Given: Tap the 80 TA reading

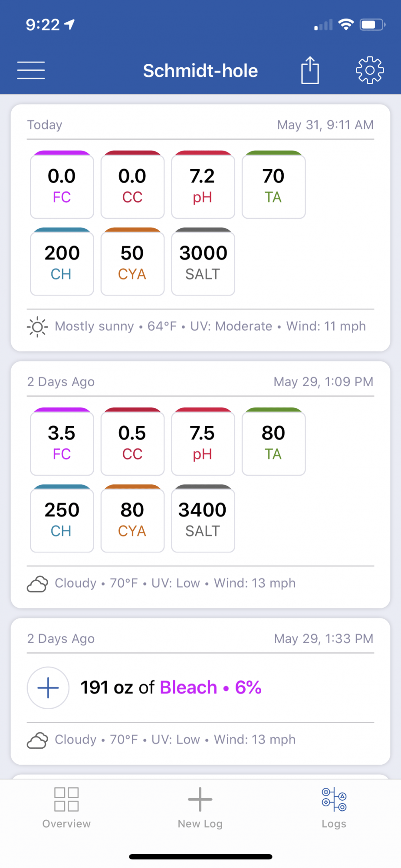Looking at the screenshot, I should [273, 442].
